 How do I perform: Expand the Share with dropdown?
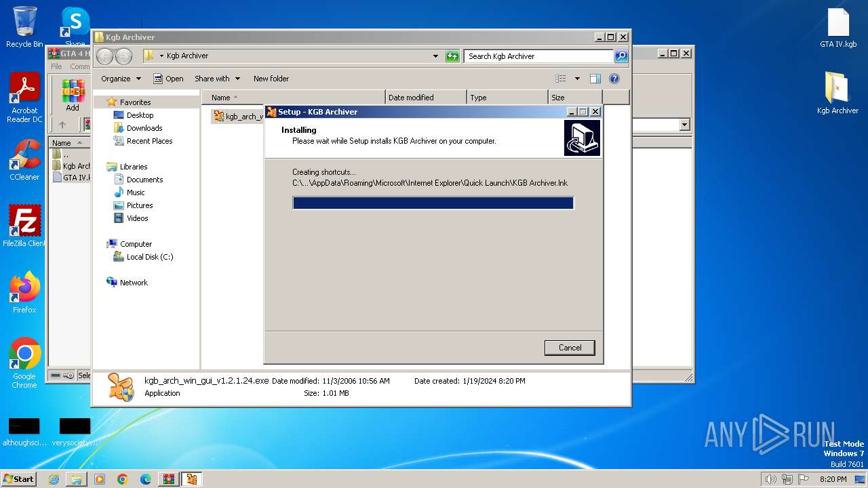217,79
